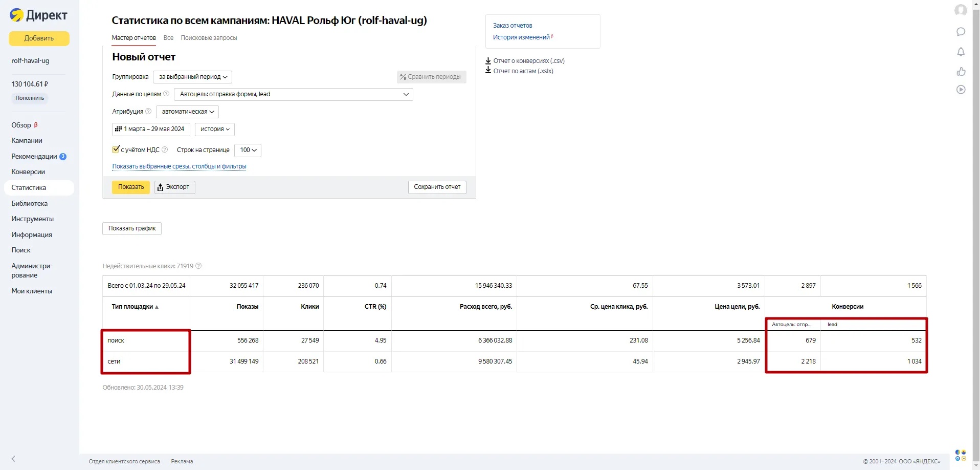This screenshot has width=980, height=470.
Task: Click the yellow Показать button
Action: click(131, 187)
